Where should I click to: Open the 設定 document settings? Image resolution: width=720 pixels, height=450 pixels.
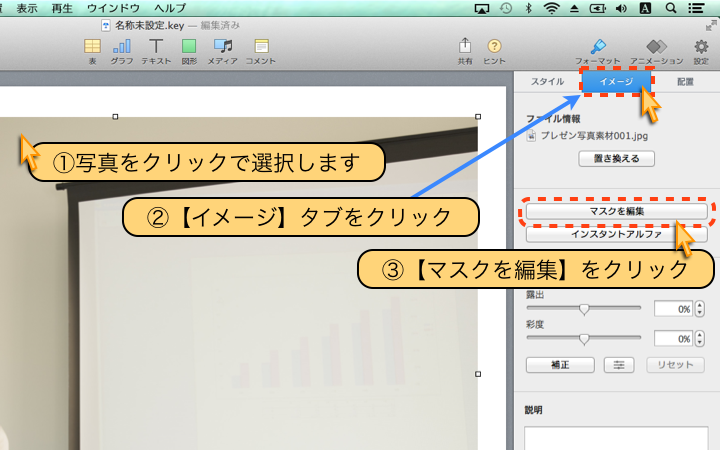tap(701, 51)
